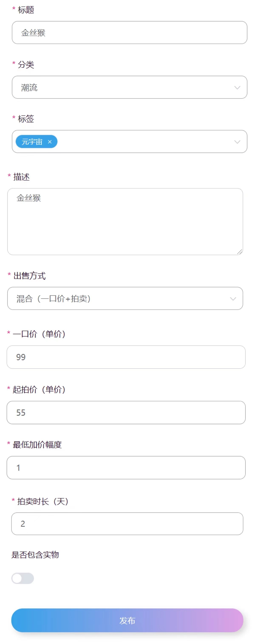
Task: Expand the 标签 multi-select chevron arrow
Action: coord(237,142)
